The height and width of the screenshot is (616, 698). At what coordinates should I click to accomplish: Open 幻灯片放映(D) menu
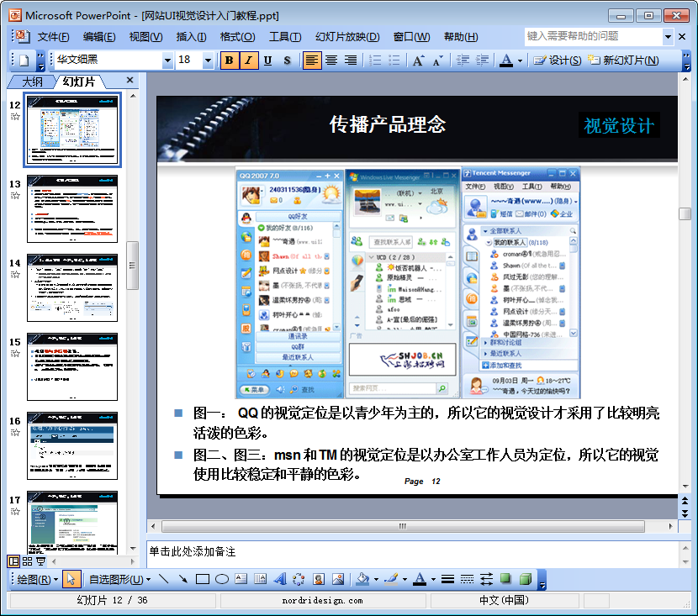click(x=347, y=37)
